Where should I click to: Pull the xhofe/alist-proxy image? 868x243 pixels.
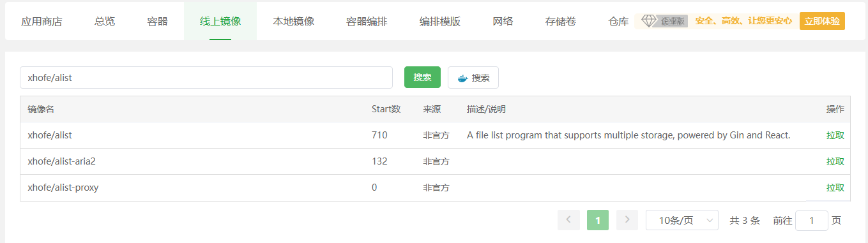point(835,188)
